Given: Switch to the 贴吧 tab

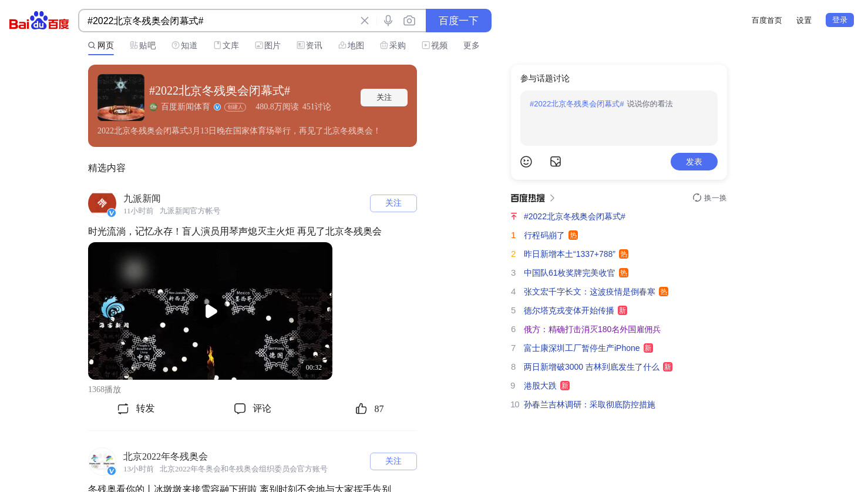Looking at the screenshot, I should tap(143, 45).
